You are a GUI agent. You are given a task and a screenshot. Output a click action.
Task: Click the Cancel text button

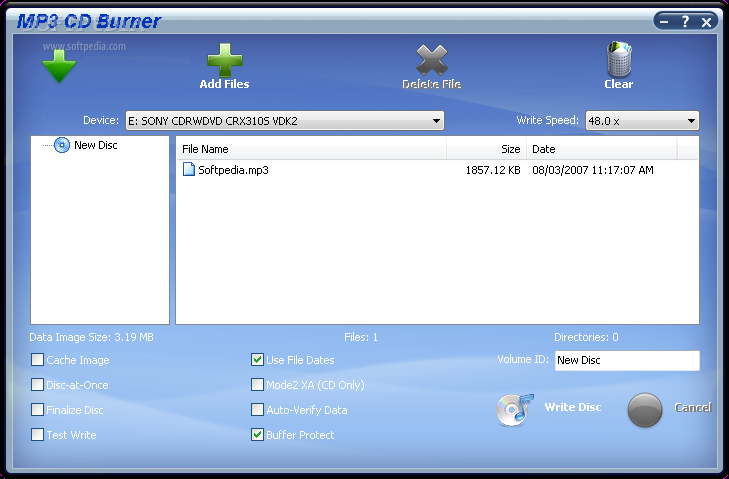[693, 407]
